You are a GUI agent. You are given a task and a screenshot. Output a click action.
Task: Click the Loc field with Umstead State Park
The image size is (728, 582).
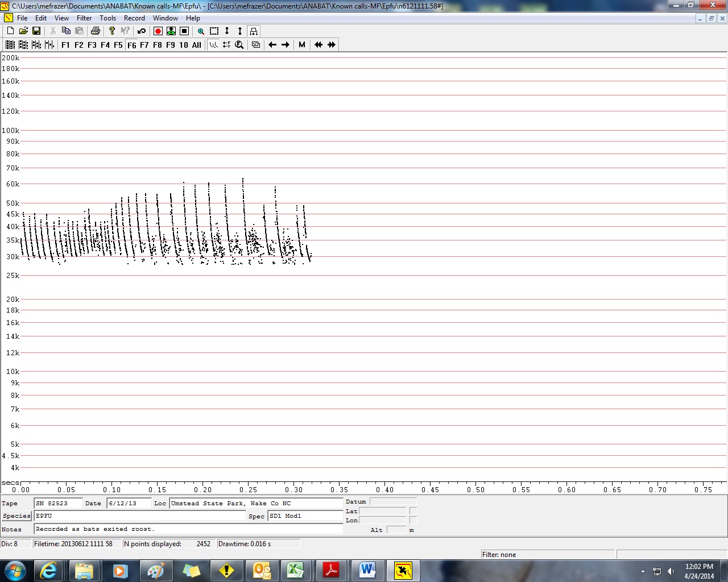tap(256, 504)
